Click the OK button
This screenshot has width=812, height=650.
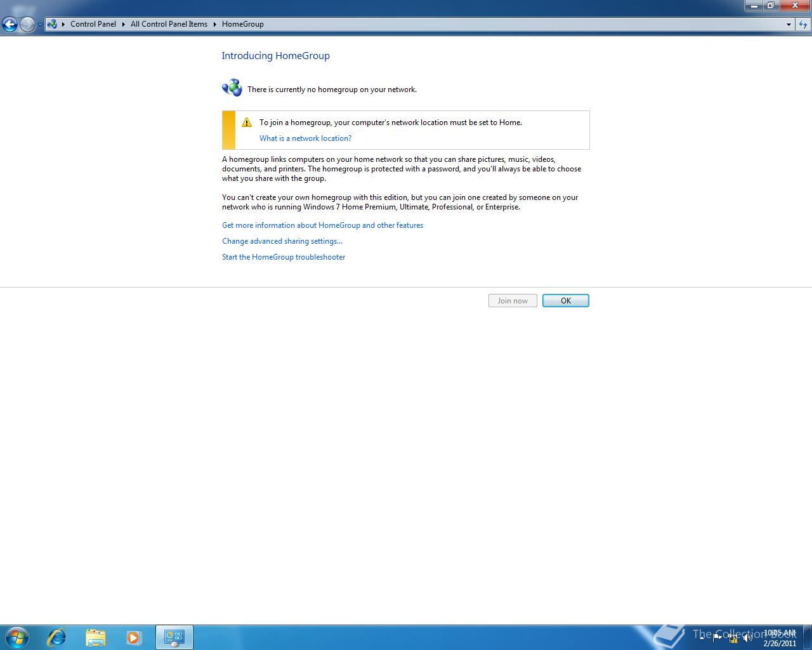click(566, 301)
